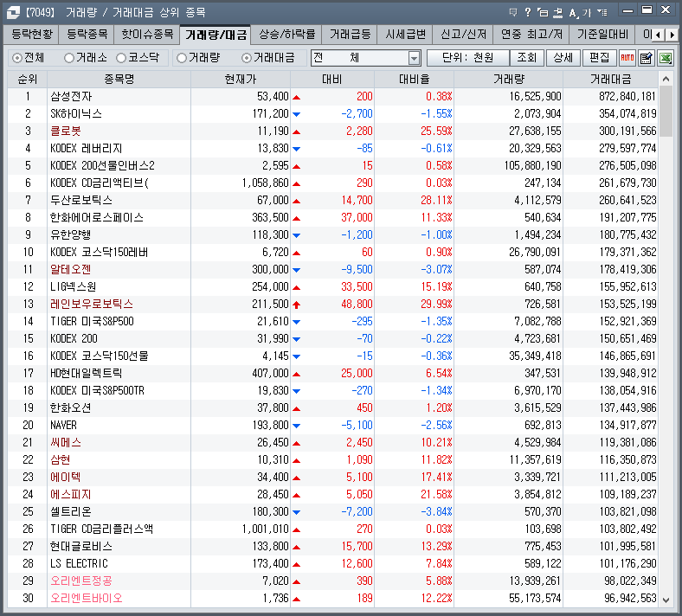Select the 코스닥 radio button
The image size is (682, 616).
(138, 58)
